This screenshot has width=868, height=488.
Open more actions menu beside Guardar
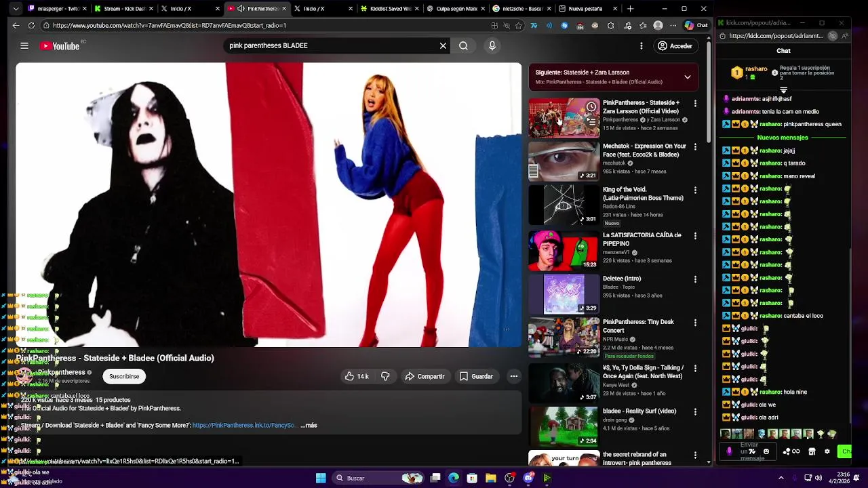coord(514,376)
